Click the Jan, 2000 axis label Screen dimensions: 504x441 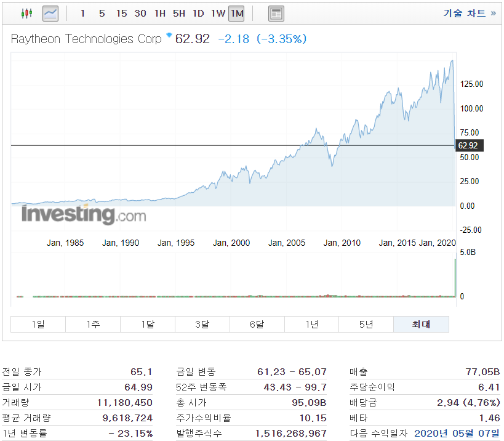231,243
